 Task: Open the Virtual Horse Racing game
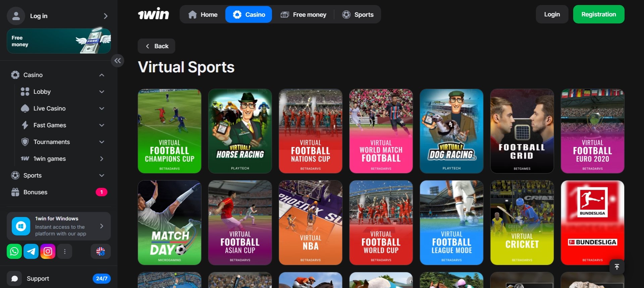(x=240, y=131)
